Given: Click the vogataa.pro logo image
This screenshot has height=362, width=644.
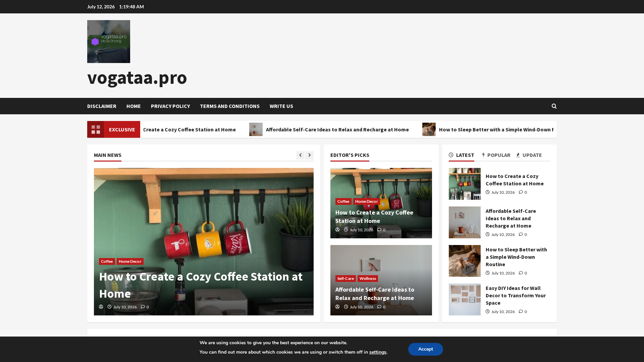Looking at the screenshot, I should 109,42.
